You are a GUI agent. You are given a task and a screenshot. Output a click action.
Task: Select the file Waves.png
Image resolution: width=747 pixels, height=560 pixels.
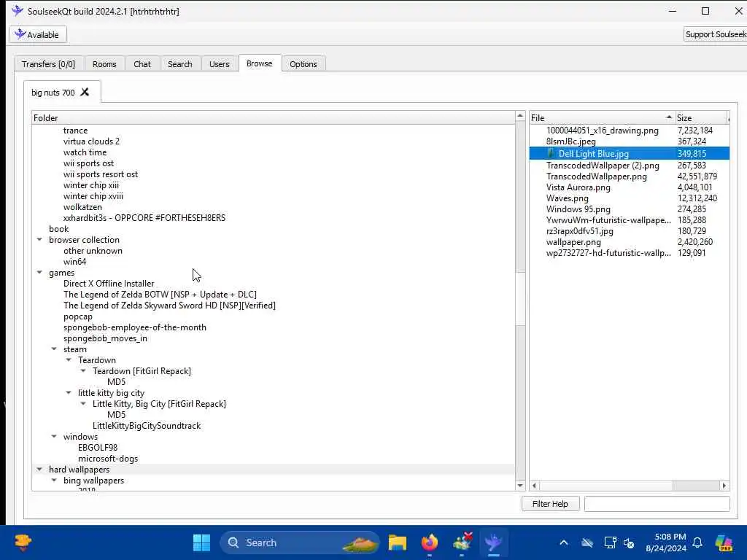coord(567,198)
